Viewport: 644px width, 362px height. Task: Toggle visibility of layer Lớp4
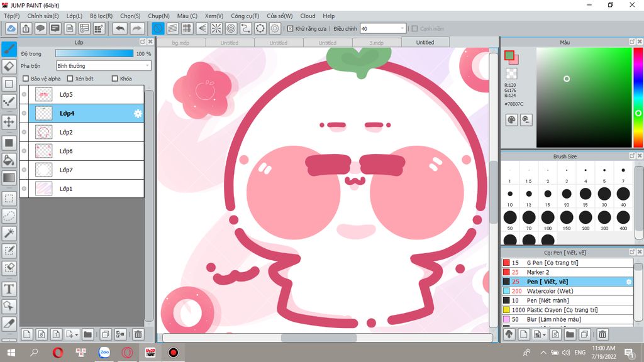pos(25,113)
